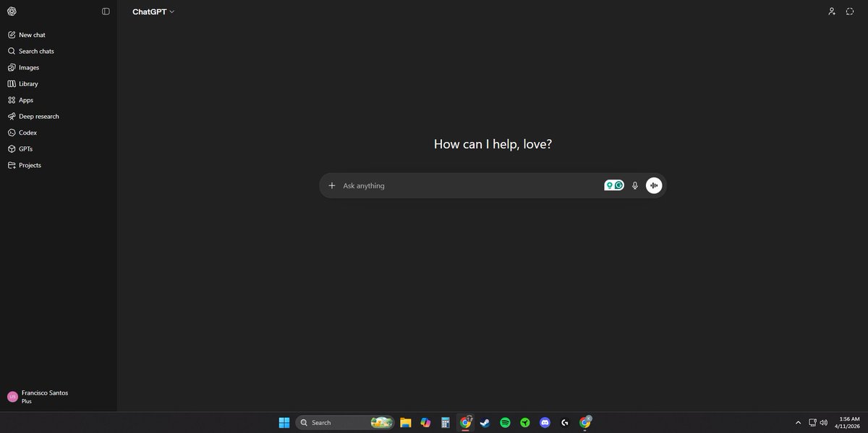Start a New chat

(x=58, y=35)
